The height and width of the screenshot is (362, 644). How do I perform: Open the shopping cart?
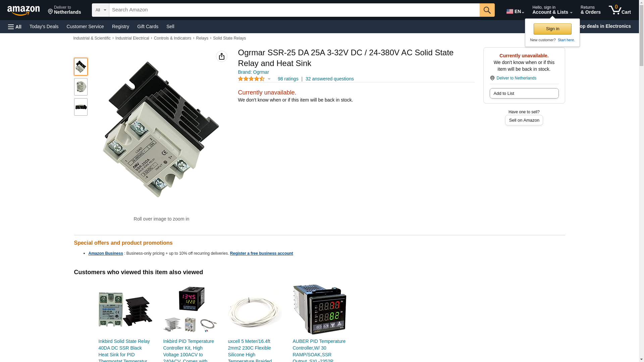(620, 10)
